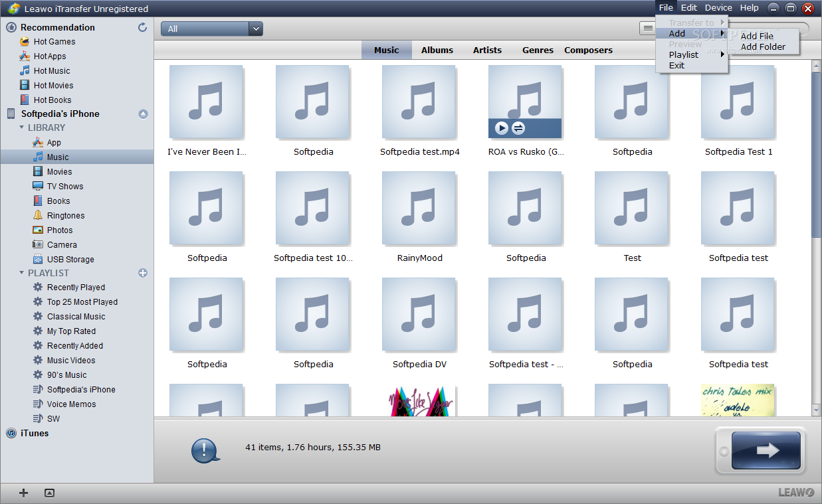Viewport: 822px width, 504px height.
Task: Select the Softpedia Test 1 track
Action: click(738, 102)
